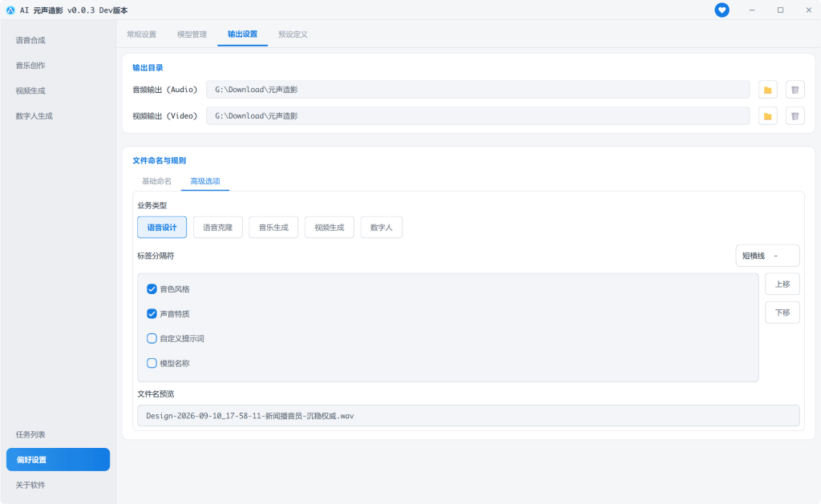Switch to the 常规设置 tab

coord(141,34)
